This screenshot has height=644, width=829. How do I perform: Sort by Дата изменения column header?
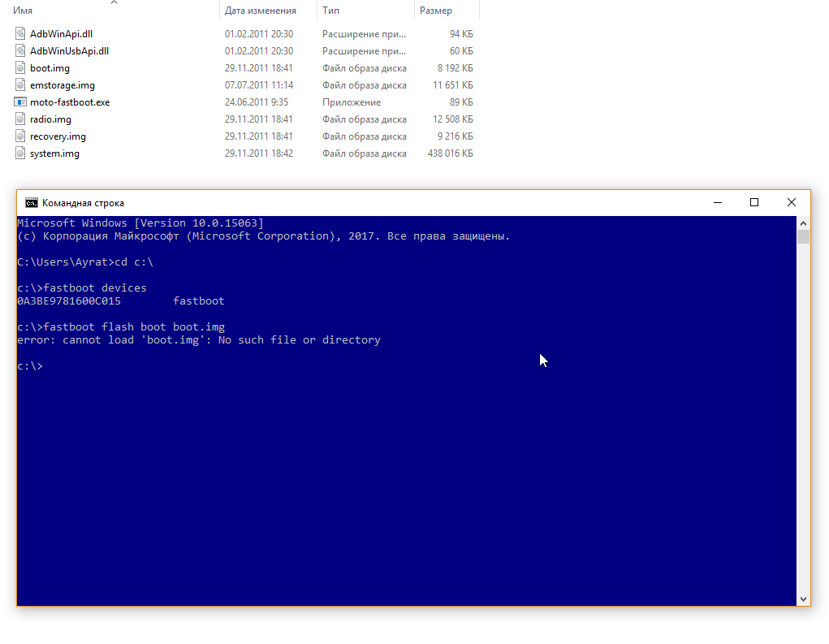[260, 11]
